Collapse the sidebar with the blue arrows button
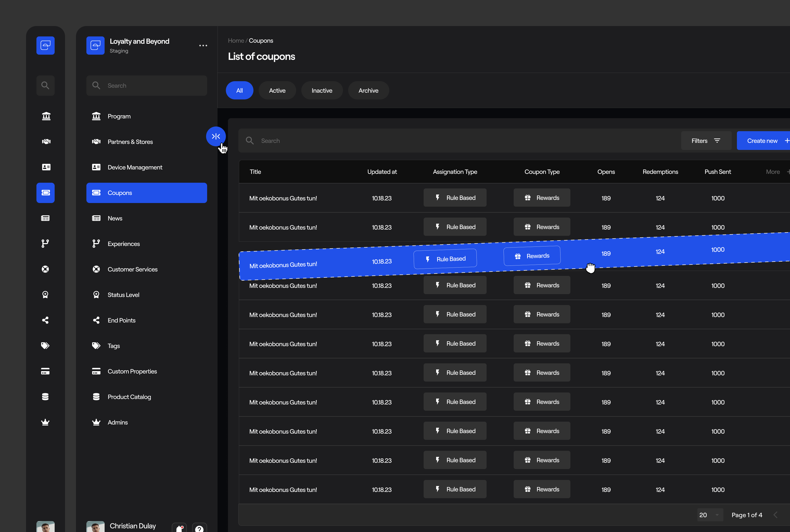This screenshot has width=790, height=532. [216, 136]
